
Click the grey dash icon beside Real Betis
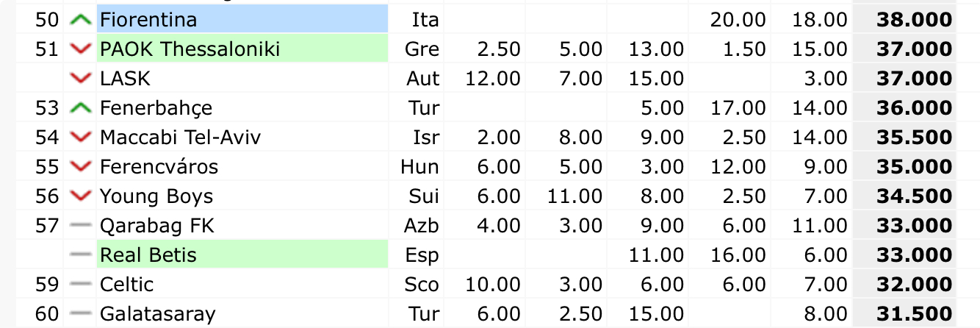[x=79, y=255]
